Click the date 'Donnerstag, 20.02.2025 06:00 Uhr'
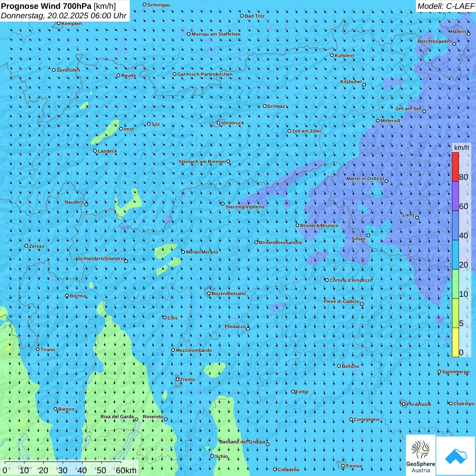The height and width of the screenshot is (476, 476). pyautogui.click(x=64, y=16)
